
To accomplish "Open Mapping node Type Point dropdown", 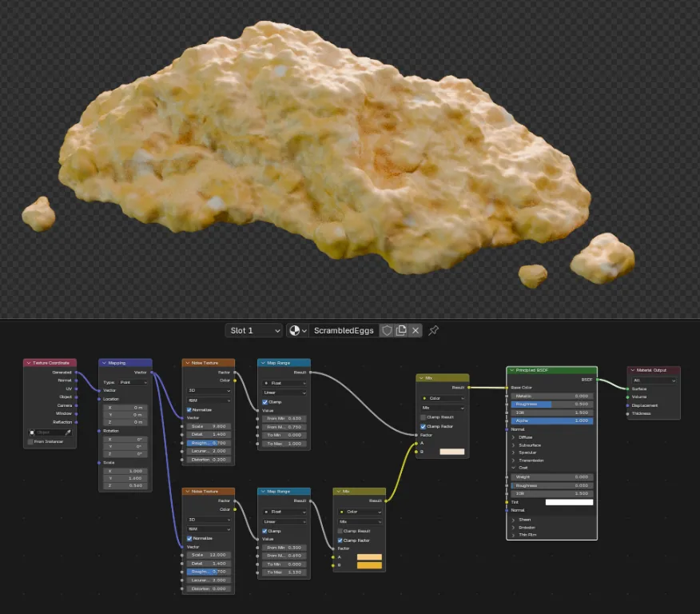I will pos(133,382).
